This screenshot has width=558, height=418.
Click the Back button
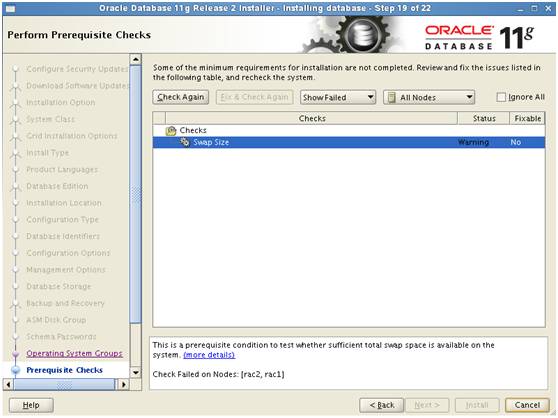point(381,405)
